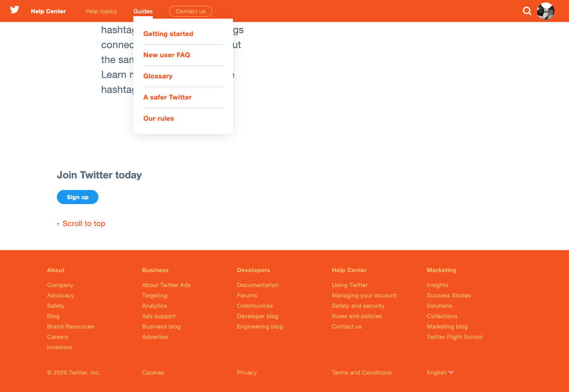Open the Ads support link
The image size is (569, 392).
[x=159, y=316]
